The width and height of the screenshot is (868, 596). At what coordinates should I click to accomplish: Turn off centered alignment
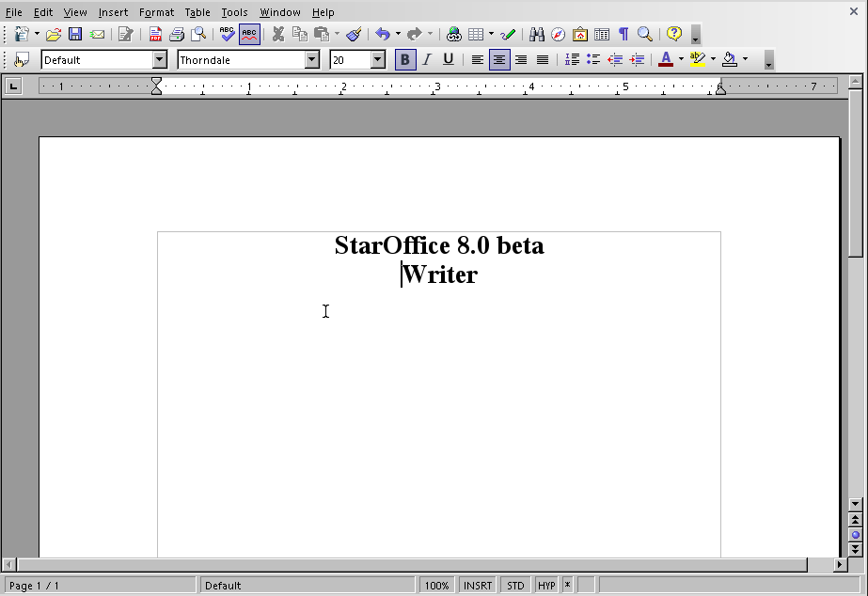pyautogui.click(x=499, y=60)
